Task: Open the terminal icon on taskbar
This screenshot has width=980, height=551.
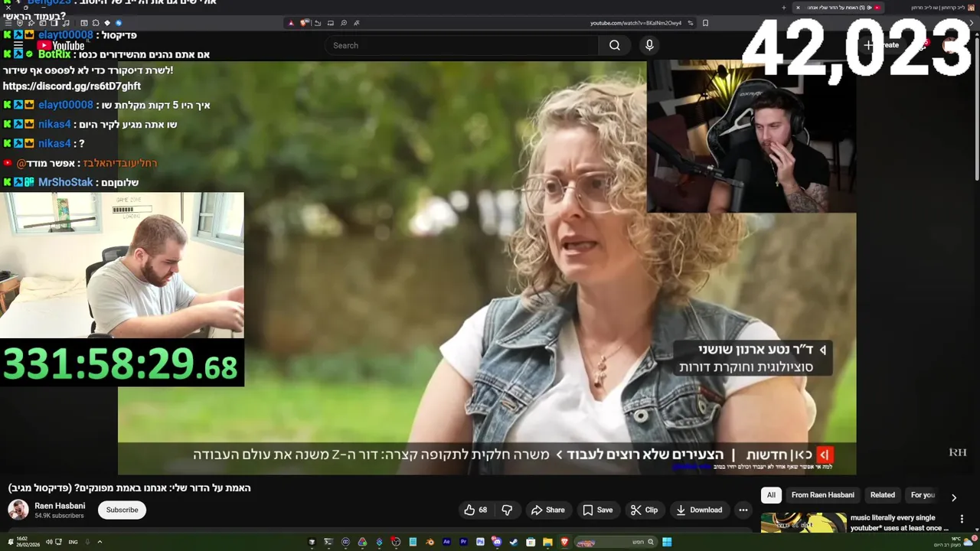Action: 328,542
